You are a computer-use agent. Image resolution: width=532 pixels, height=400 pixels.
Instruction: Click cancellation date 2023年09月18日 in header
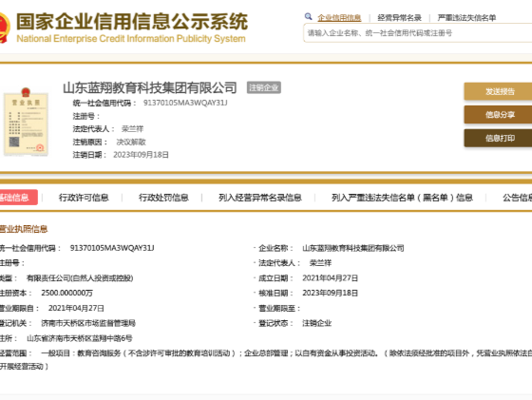tap(141, 155)
